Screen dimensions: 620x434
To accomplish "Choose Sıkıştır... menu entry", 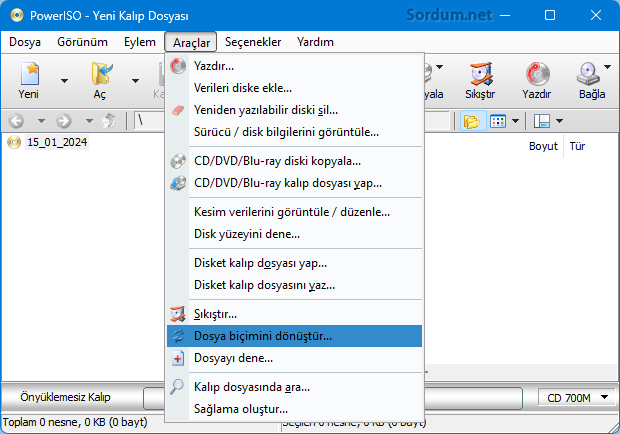I will click(294, 314).
